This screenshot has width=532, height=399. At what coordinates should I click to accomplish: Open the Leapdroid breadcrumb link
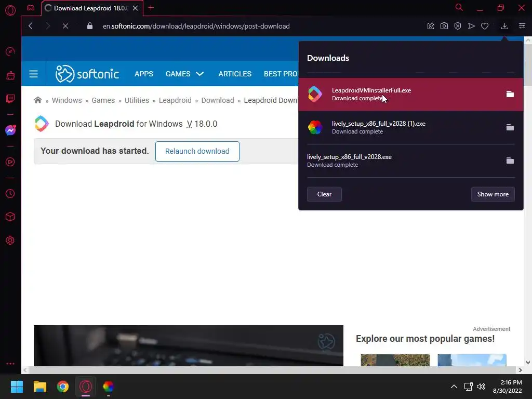(175, 100)
